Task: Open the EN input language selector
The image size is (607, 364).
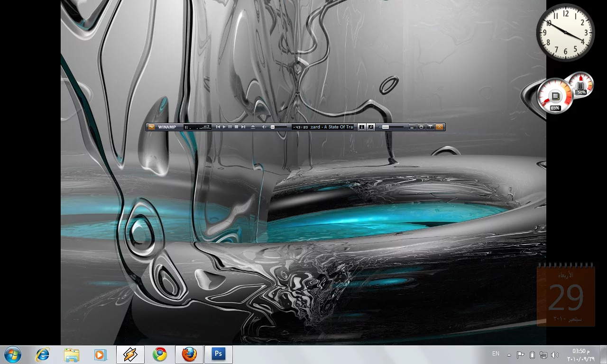Action: point(496,354)
